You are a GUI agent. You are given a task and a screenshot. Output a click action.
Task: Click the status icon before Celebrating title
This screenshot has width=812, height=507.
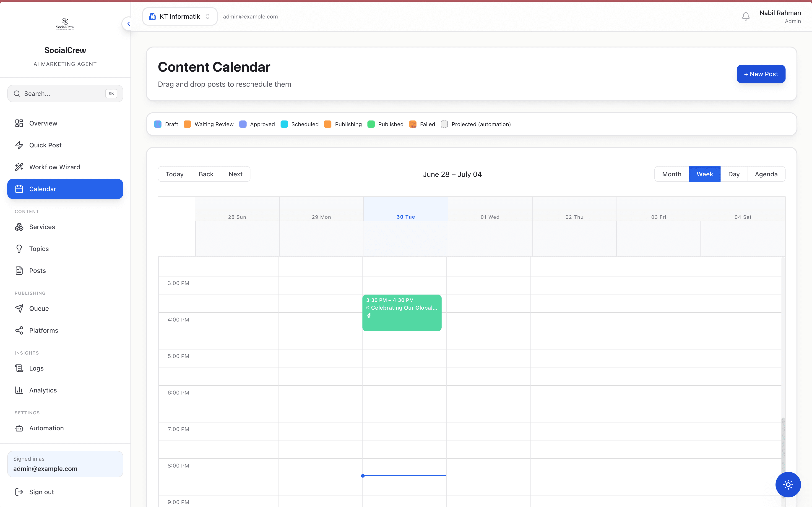368,308
